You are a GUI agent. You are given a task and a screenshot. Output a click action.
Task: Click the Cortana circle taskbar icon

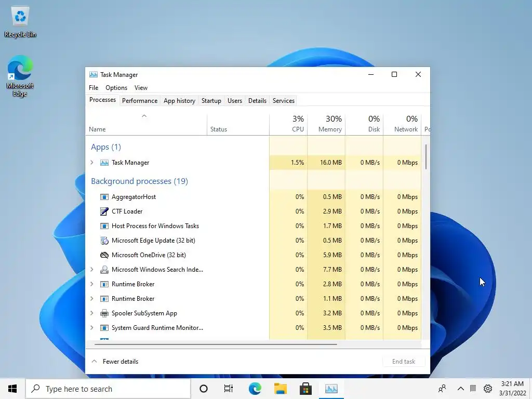[x=204, y=389]
